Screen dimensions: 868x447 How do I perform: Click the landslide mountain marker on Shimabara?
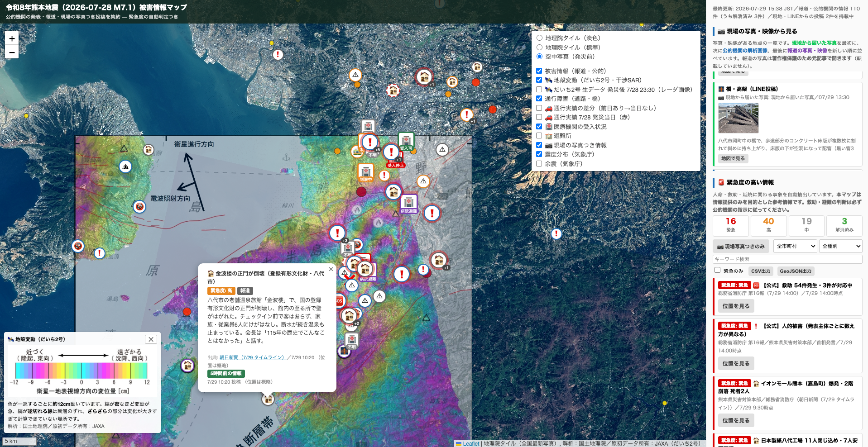point(125,166)
